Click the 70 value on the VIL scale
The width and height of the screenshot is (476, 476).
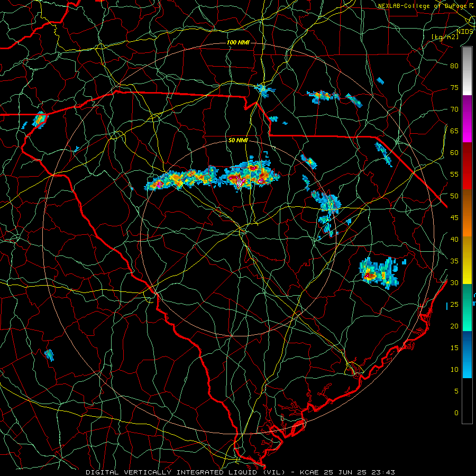click(x=454, y=109)
